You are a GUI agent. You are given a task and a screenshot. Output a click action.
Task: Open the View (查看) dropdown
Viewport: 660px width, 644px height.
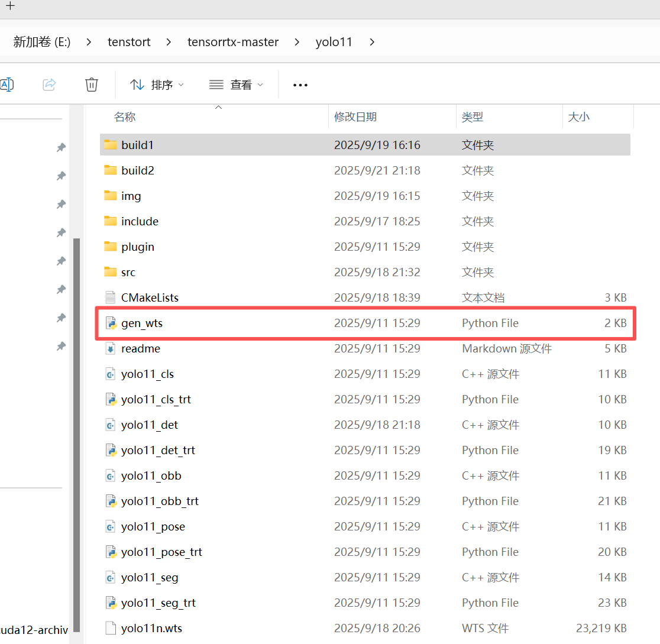[236, 85]
